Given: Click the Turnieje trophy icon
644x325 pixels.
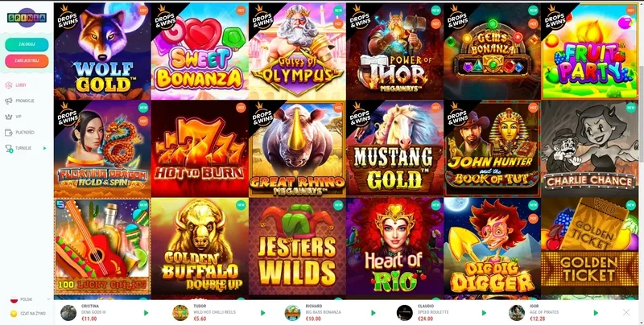Looking at the screenshot, I should [x=8, y=149].
